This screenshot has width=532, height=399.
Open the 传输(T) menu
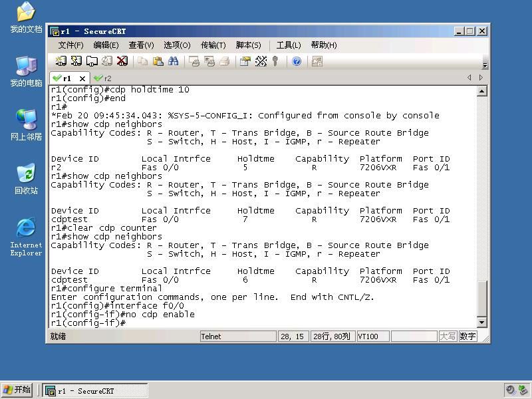tap(213, 45)
